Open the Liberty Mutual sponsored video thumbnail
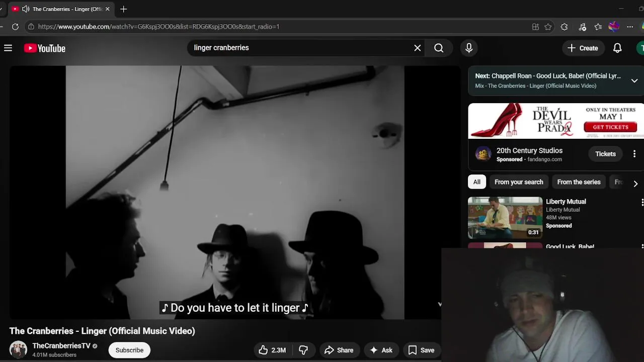The image size is (644, 362). (x=505, y=217)
